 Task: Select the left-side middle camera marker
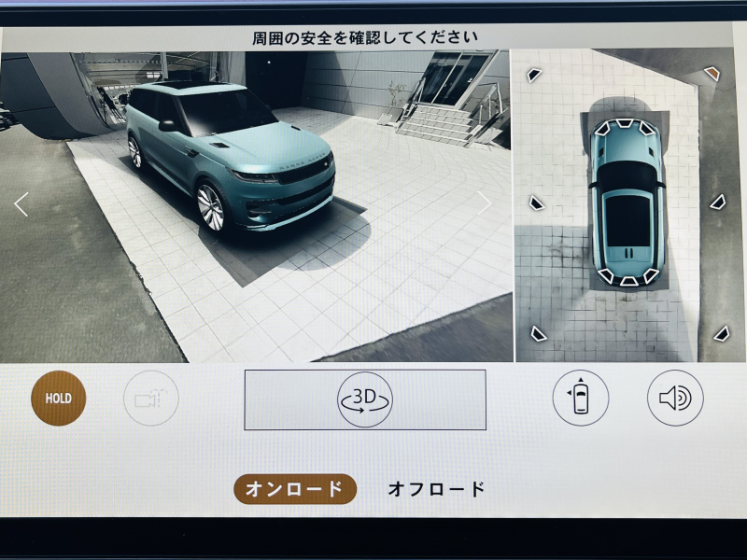pyautogui.click(x=536, y=203)
